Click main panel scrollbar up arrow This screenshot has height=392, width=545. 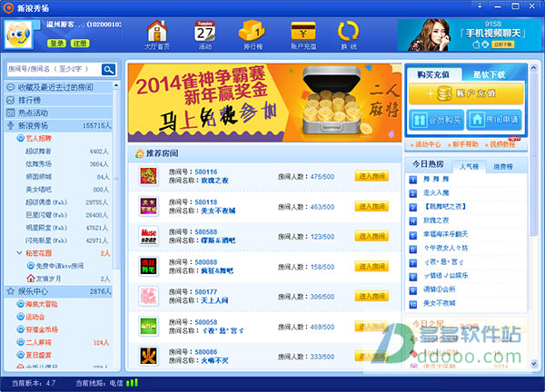point(534,68)
